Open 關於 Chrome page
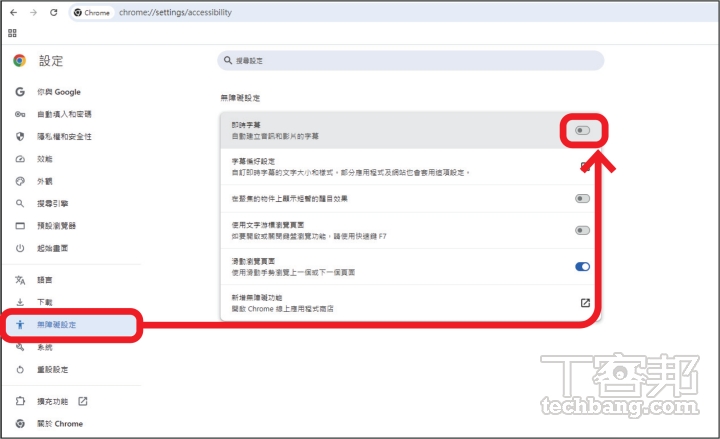Screen dimensions: 720x439 click(60, 423)
